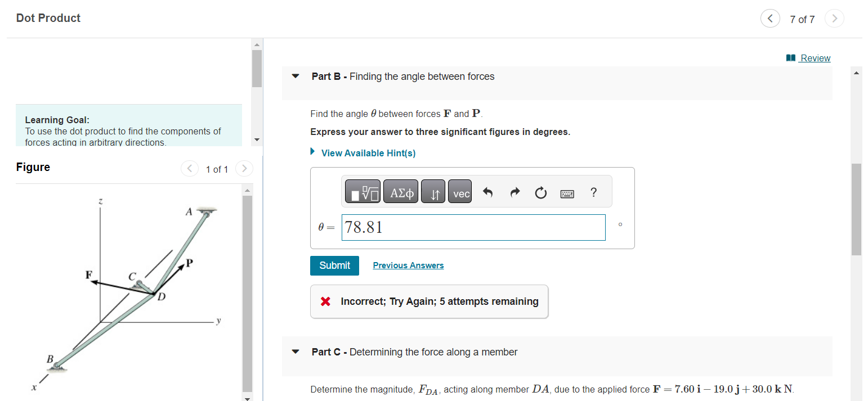Open Greek symbols ΑΣφ palette
The width and height of the screenshot is (868, 401).
pyautogui.click(x=401, y=192)
